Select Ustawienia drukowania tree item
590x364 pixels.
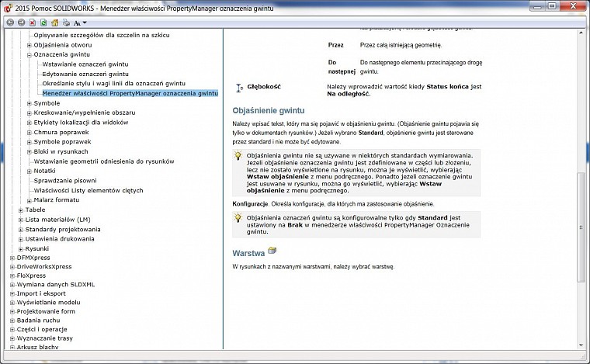60,239
